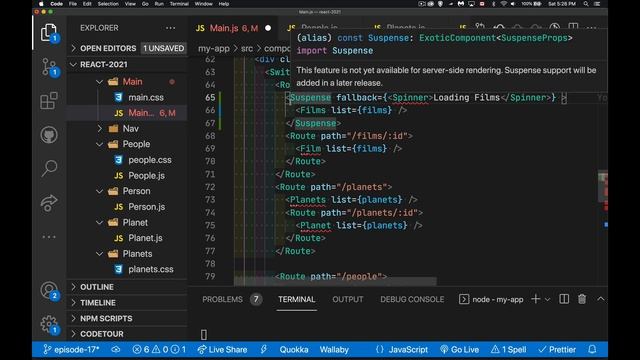This screenshot has width=640, height=360.
Task: Open Person.js file
Action: (x=147, y=207)
